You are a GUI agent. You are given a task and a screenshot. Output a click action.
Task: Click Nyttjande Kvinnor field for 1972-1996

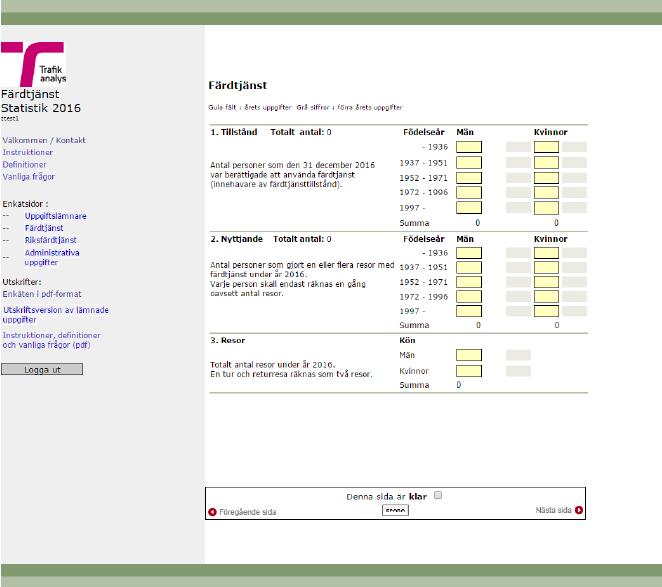(x=546, y=296)
